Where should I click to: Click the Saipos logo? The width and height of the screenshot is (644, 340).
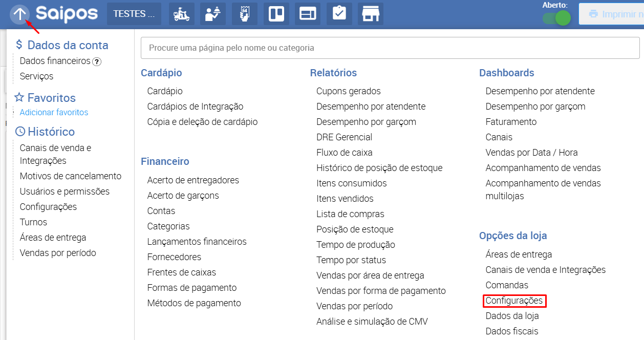pos(67,14)
